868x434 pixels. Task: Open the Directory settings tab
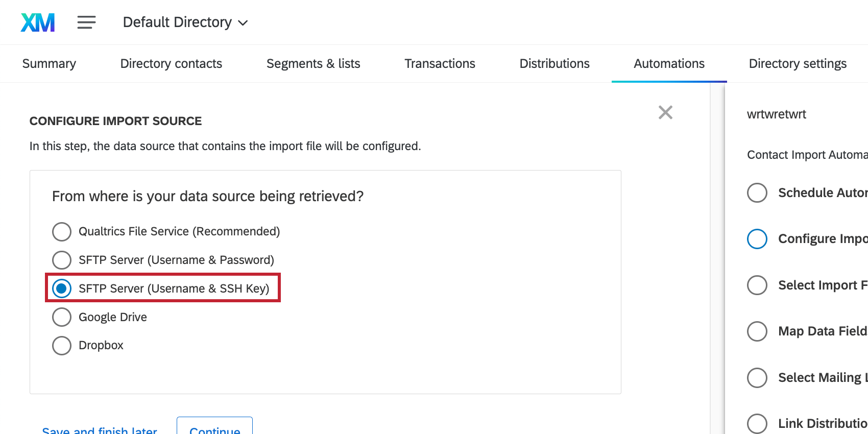point(798,64)
